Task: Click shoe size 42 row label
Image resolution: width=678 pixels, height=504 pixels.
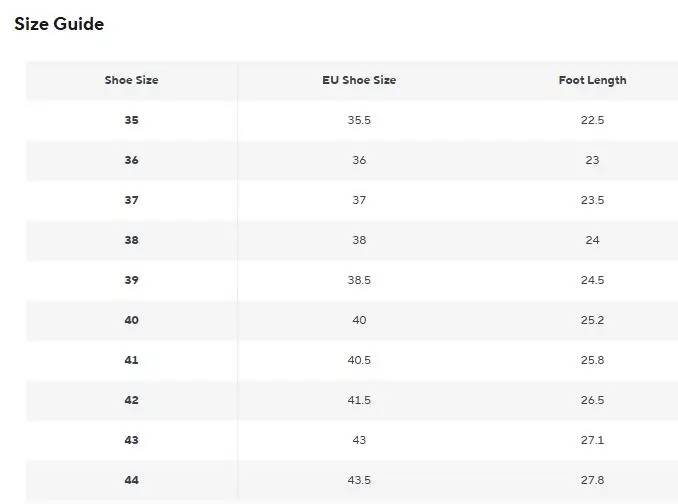Action: pos(131,400)
